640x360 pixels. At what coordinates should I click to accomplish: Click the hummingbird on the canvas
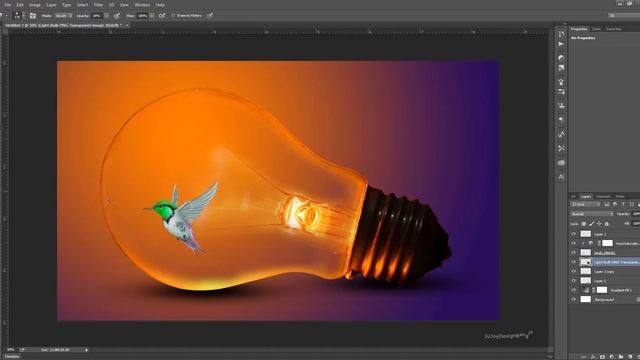(181, 218)
